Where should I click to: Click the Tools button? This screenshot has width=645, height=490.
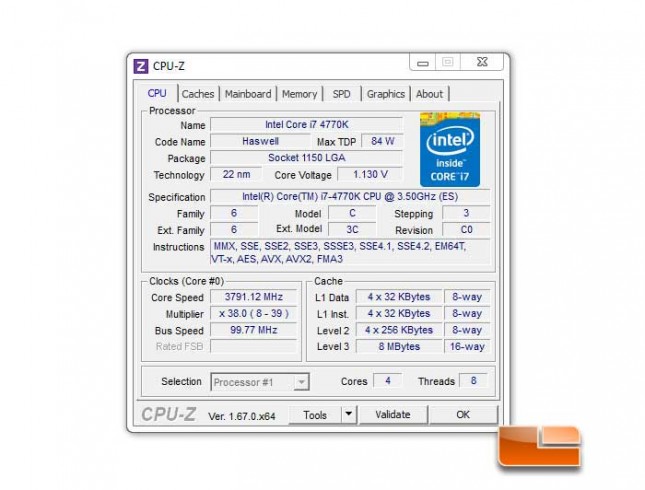point(315,415)
